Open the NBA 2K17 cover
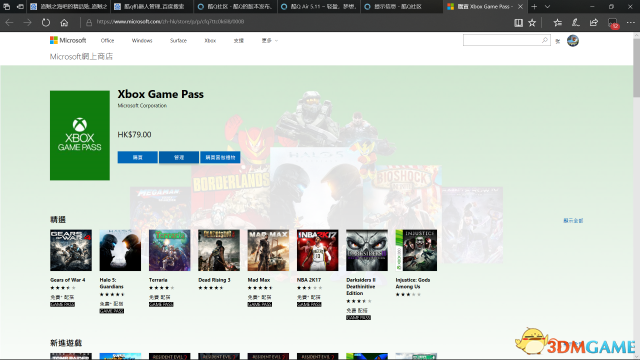The image size is (640, 360). 318,250
